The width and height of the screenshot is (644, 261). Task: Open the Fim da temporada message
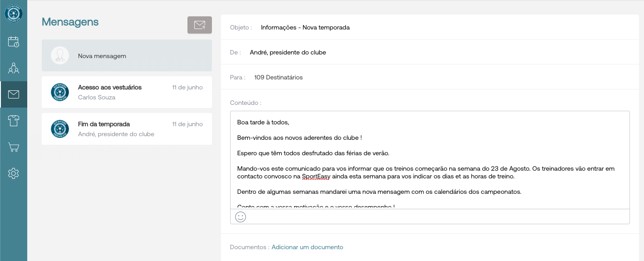point(127,129)
